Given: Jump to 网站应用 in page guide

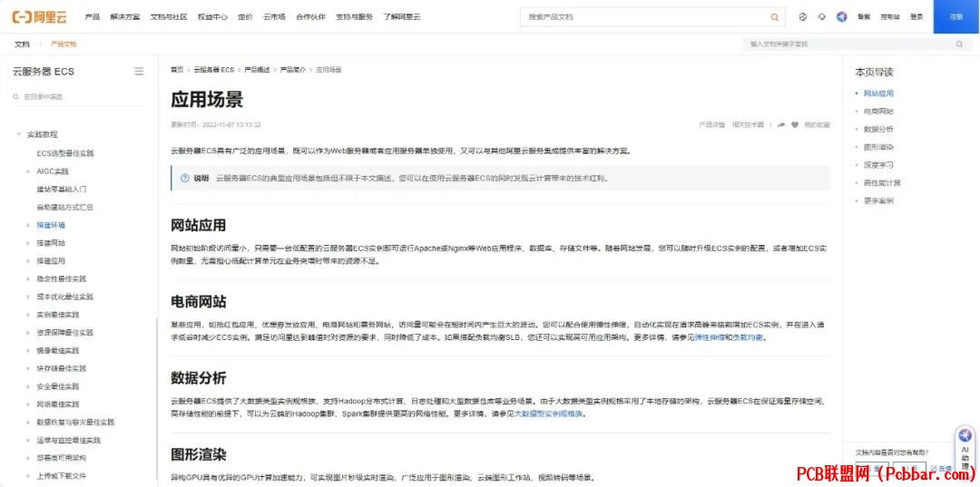Looking at the screenshot, I should [x=878, y=93].
